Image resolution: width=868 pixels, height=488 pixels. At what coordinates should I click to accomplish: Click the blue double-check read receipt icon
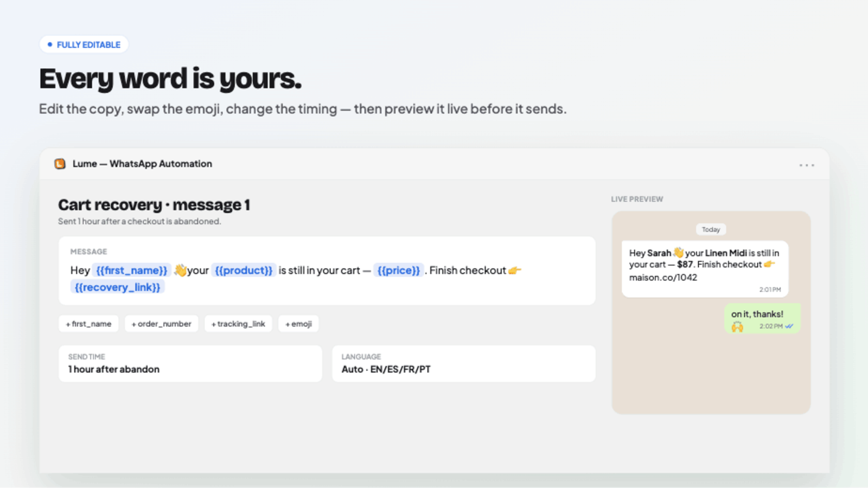click(789, 326)
